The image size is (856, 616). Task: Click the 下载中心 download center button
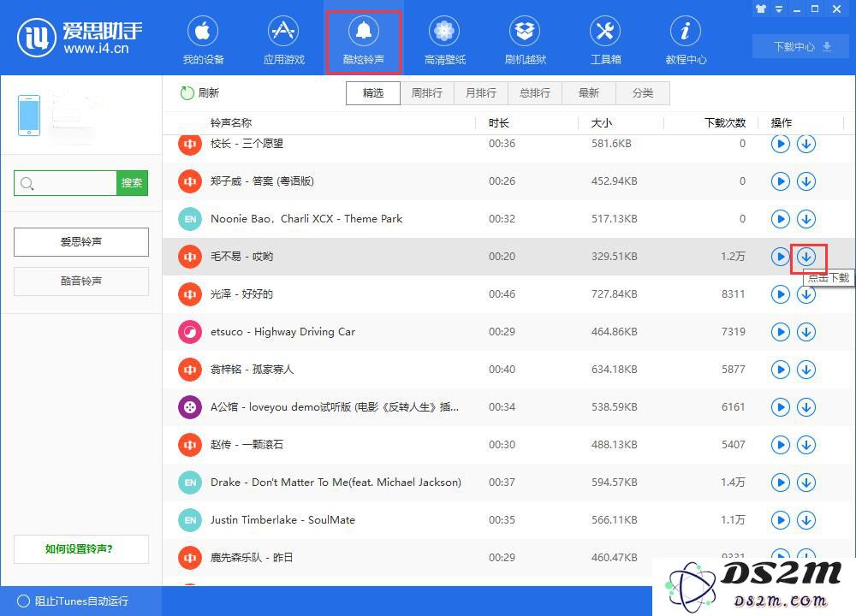[801, 46]
